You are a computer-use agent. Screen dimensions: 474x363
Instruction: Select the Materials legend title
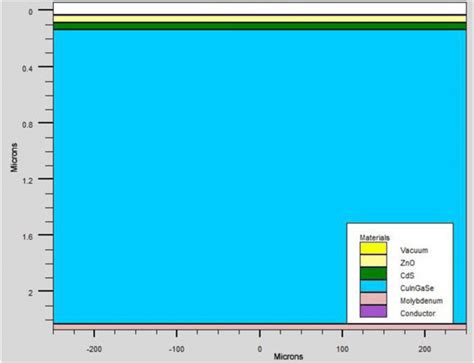(375, 238)
